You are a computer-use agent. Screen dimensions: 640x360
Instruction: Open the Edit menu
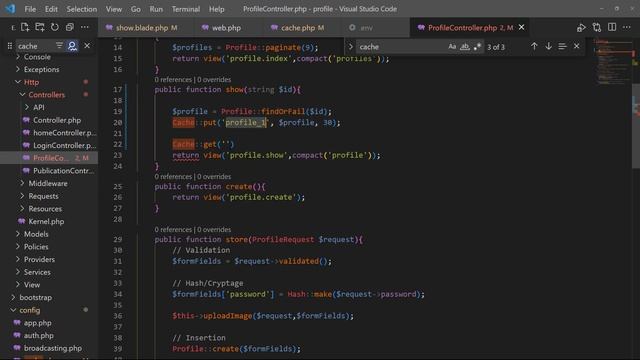click(51, 9)
